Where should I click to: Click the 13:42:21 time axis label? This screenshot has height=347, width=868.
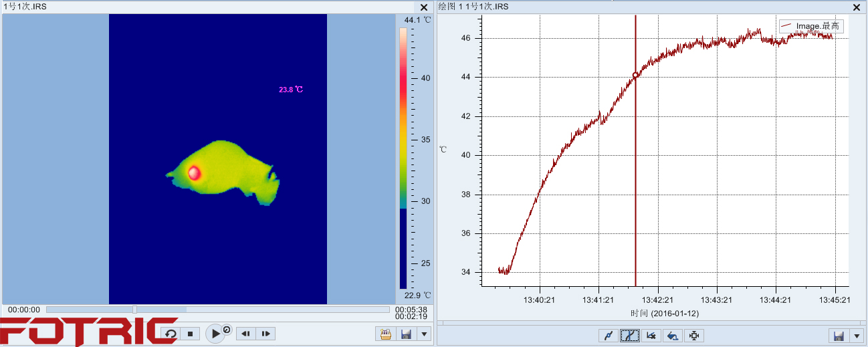click(658, 300)
